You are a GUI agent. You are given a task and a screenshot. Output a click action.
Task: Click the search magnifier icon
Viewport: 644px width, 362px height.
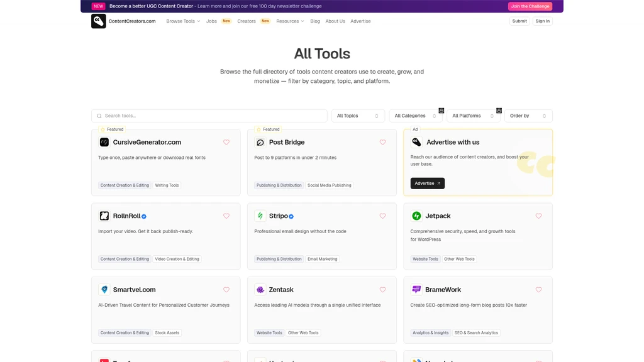99,116
